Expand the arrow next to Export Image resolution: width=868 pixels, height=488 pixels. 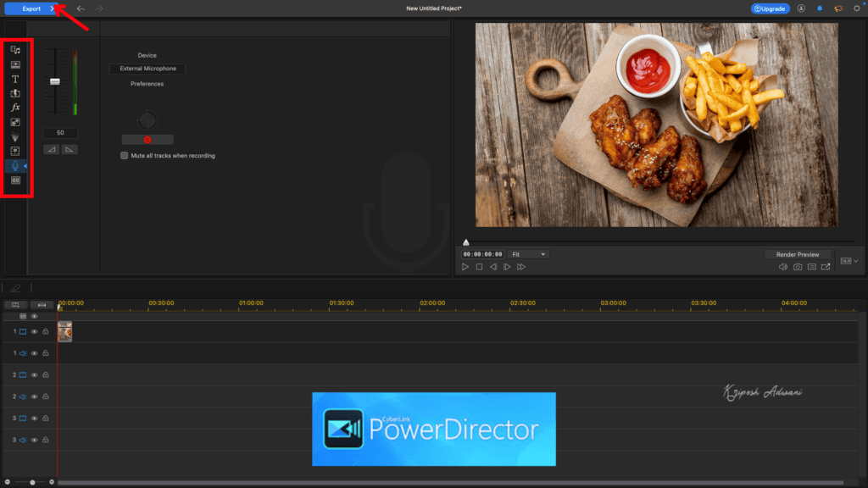click(51, 8)
